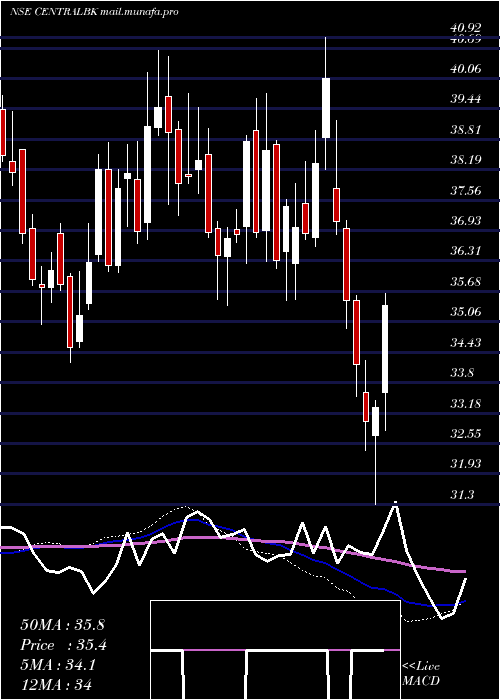Click the 32.55 price axis label

467,434
